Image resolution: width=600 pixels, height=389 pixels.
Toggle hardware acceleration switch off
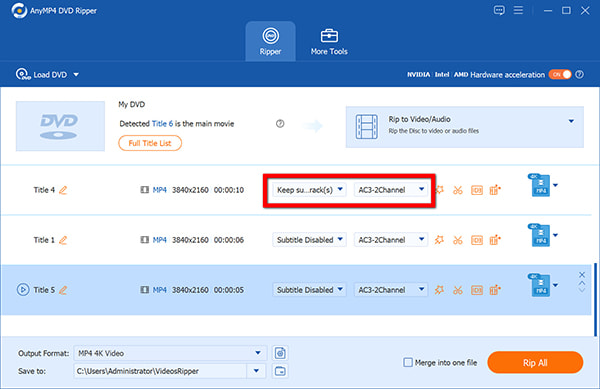560,75
